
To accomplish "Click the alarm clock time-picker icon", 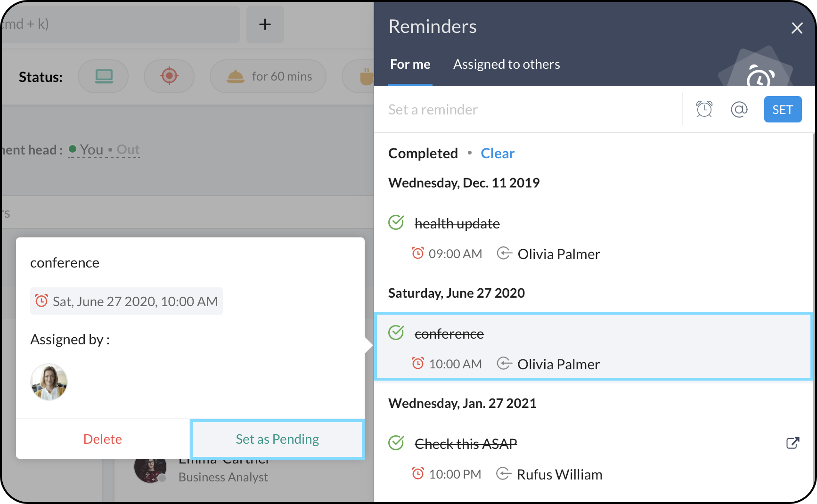I will click(x=704, y=109).
